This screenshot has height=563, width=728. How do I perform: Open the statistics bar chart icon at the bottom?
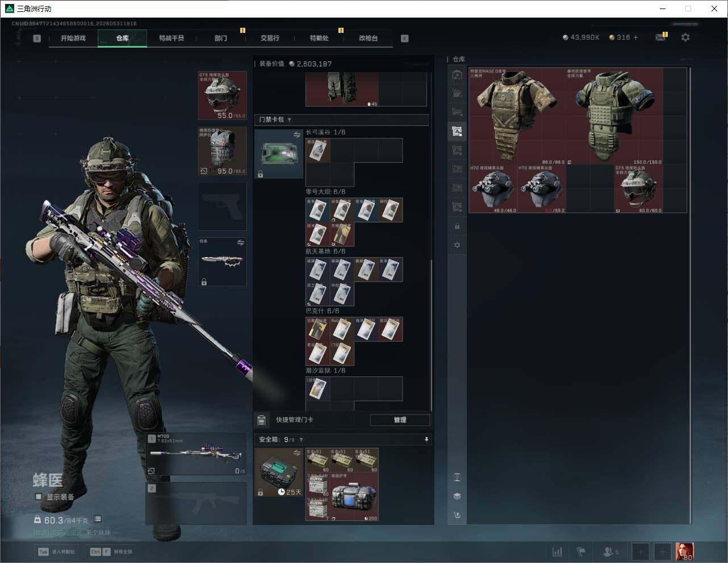tap(558, 552)
